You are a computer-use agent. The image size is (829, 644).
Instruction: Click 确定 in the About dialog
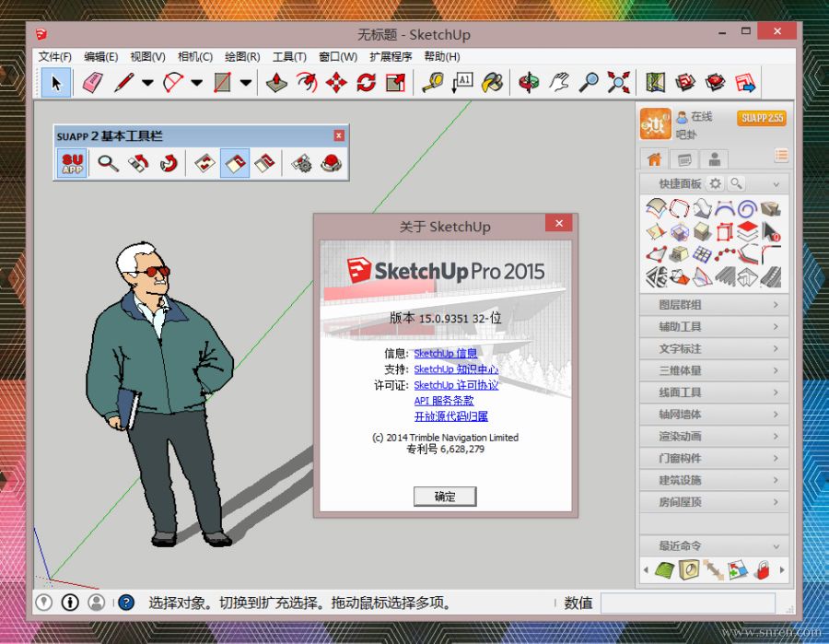445,497
